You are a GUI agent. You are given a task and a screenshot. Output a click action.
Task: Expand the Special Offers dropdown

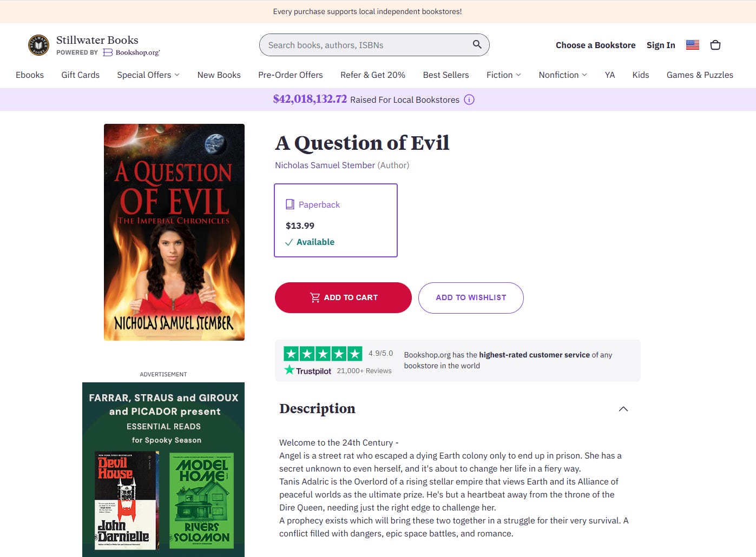(148, 75)
